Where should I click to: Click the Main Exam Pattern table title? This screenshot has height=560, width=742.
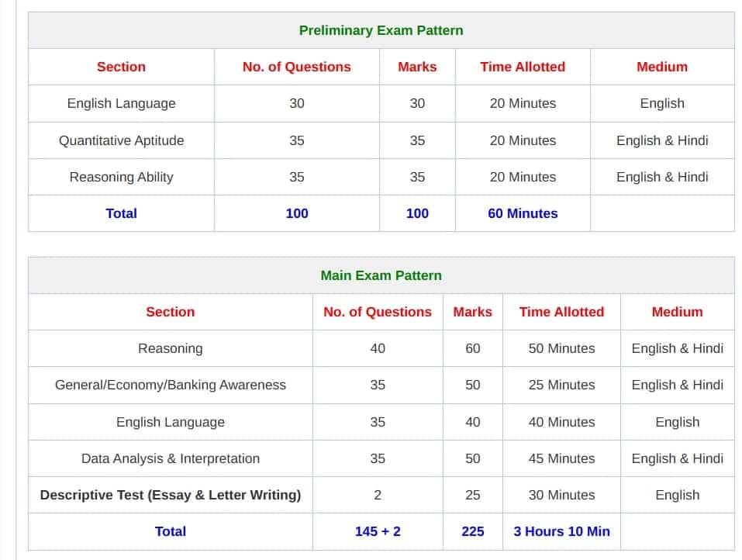381,275
